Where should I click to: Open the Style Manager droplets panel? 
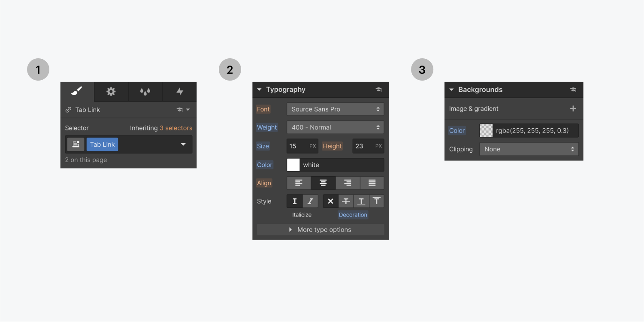pyautogui.click(x=145, y=92)
